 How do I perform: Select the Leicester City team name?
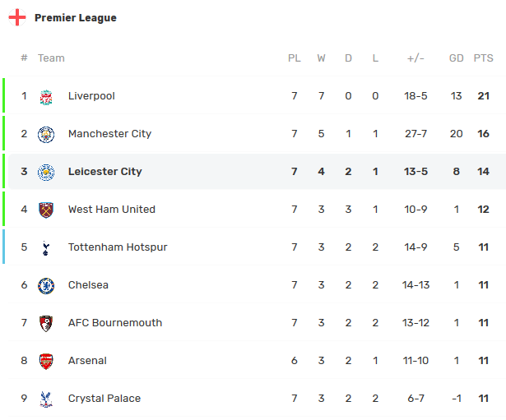(105, 172)
